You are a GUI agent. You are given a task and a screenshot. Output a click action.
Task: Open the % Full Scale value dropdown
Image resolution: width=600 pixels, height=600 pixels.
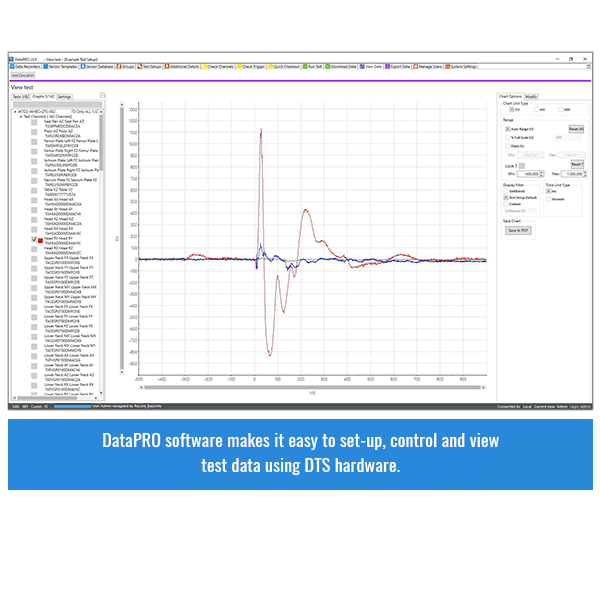[568, 137]
